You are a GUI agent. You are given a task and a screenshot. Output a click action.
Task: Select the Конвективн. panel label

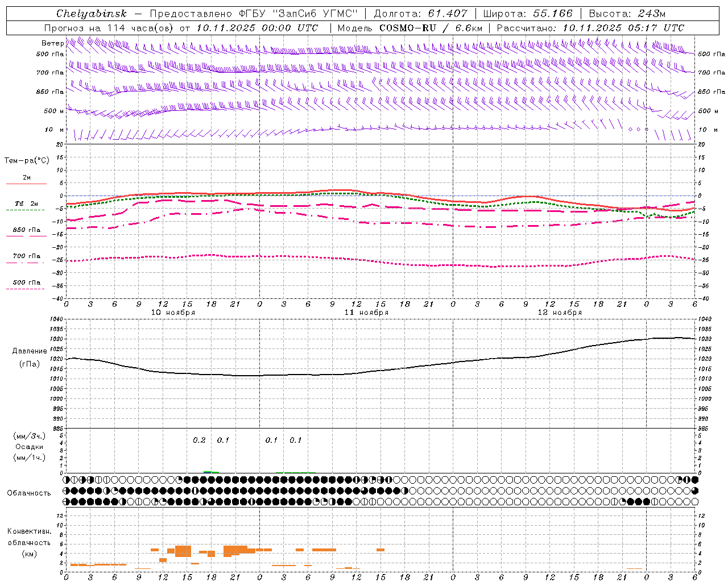click(x=30, y=531)
